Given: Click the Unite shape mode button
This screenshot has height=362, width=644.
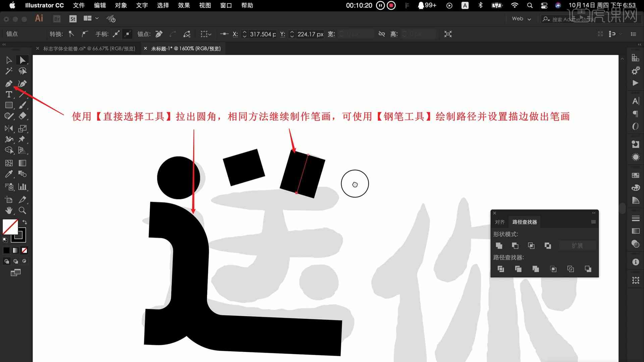Looking at the screenshot, I should [499, 245].
